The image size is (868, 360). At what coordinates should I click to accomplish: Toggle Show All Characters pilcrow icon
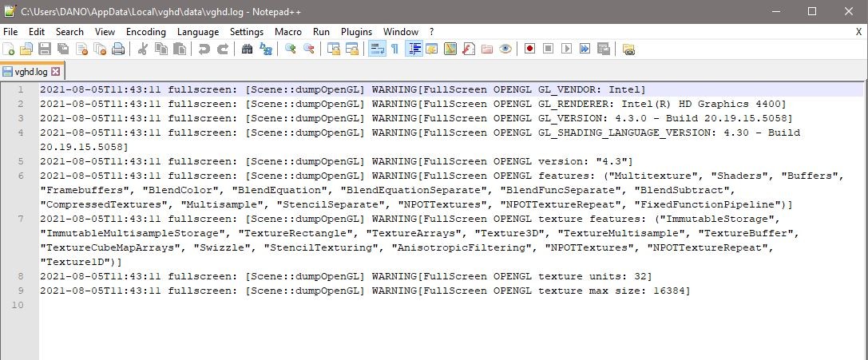[x=394, y=49]
